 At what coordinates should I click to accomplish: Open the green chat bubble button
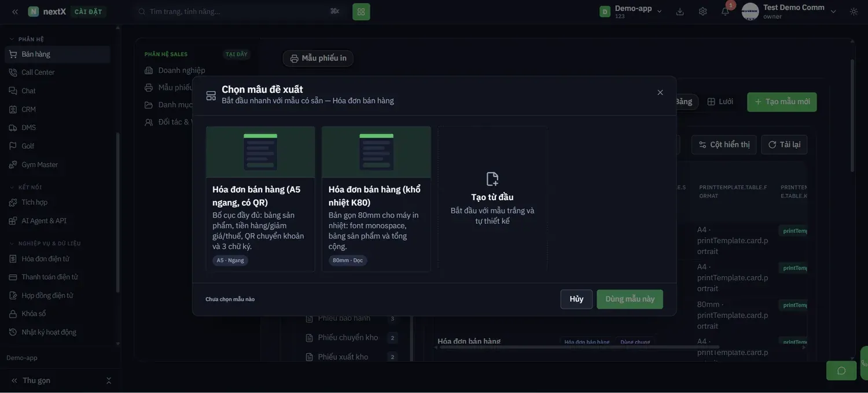[x=841, y=370]
